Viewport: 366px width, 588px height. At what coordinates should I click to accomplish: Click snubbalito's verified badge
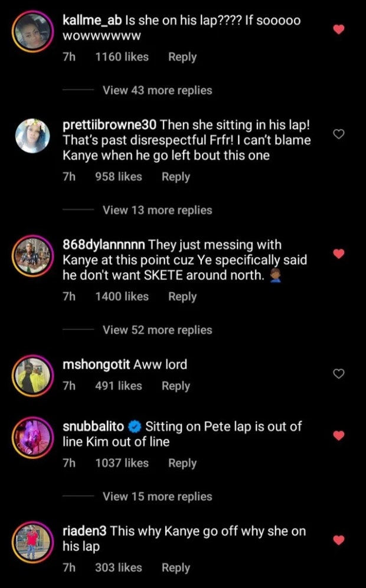coord(134,425)
